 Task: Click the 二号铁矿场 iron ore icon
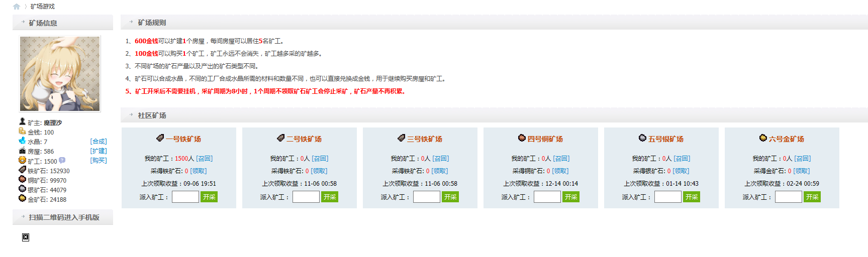(281, 138)
